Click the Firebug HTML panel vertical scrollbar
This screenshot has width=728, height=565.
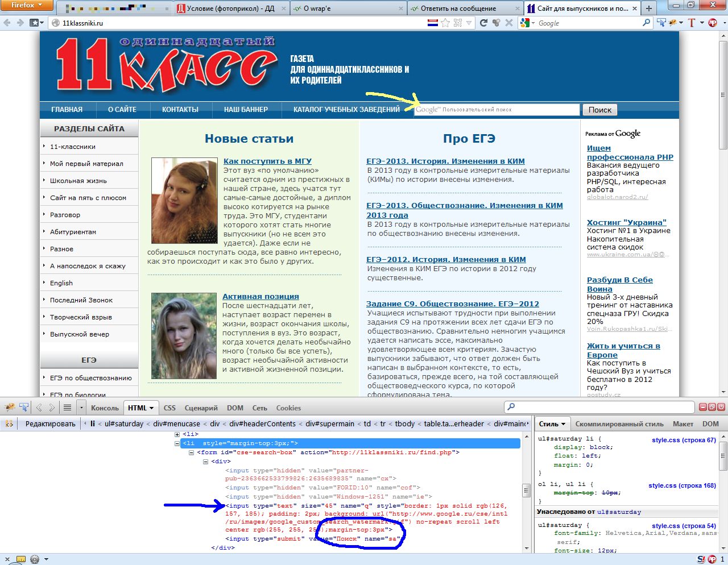[527, 491]
